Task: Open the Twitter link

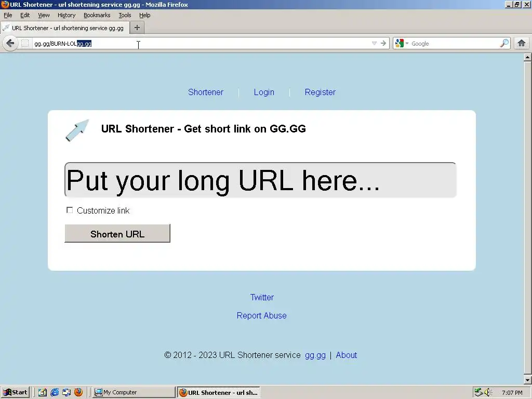Action: pyautogui.click(x=262, y=297)
